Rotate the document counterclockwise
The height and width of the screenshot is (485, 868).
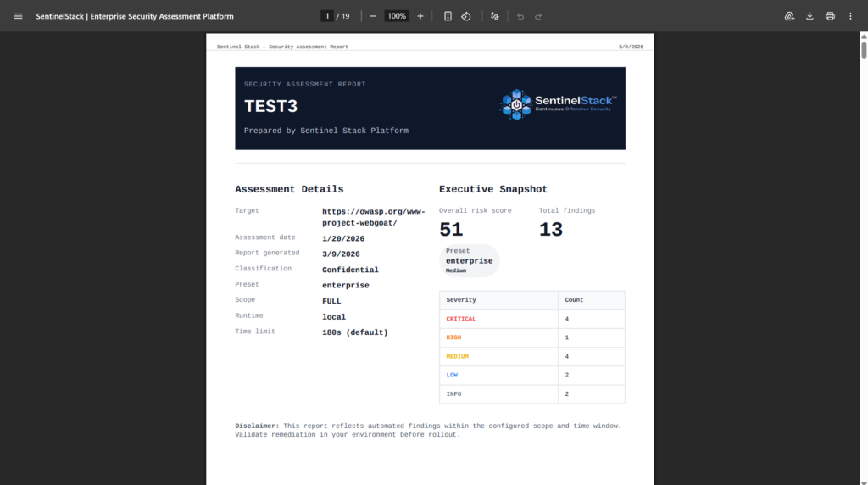pyautogui.click(x=466, y=16)
